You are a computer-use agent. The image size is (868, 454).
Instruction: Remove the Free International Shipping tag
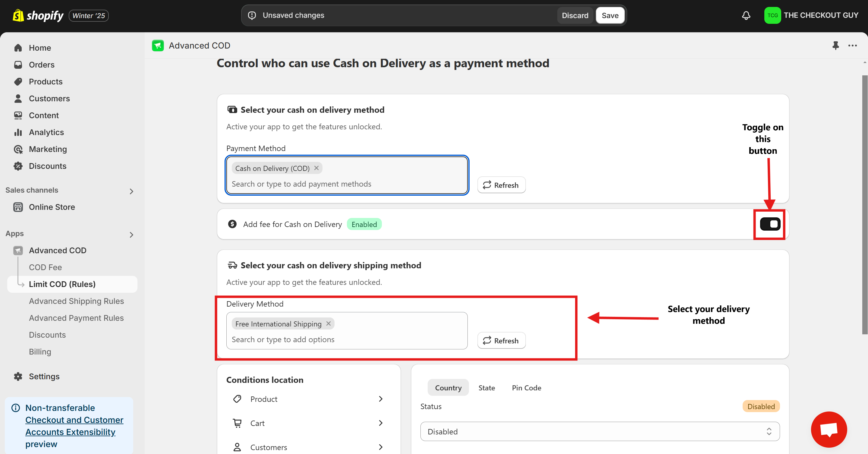(329, 323)
